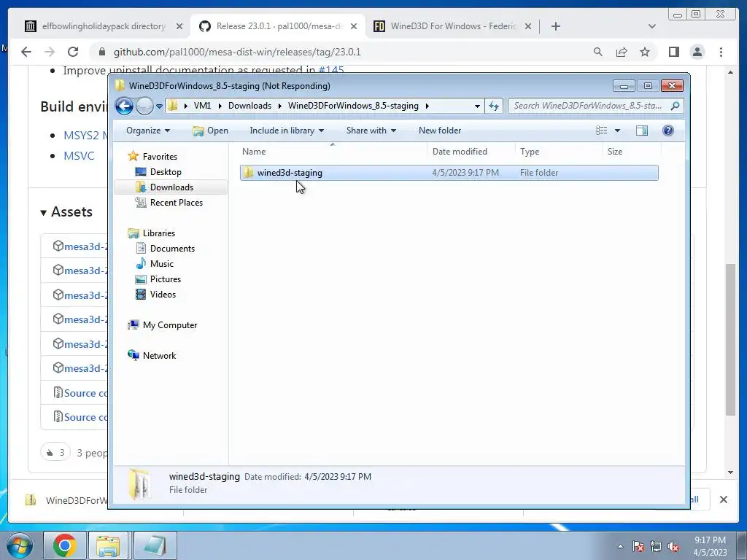Viewport: 747px width, 560px height.
Task: Sort by the Name column header
Action: pyautogui.click(x=333, y=152)
